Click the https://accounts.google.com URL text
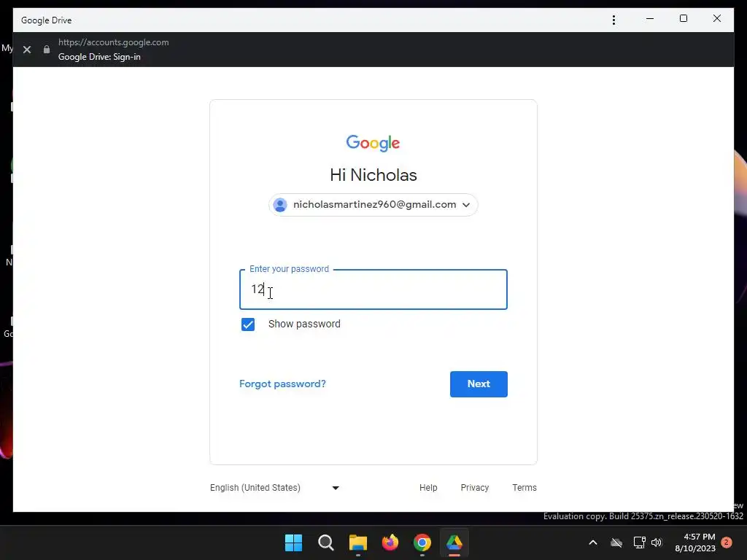 tap(113, 42)
